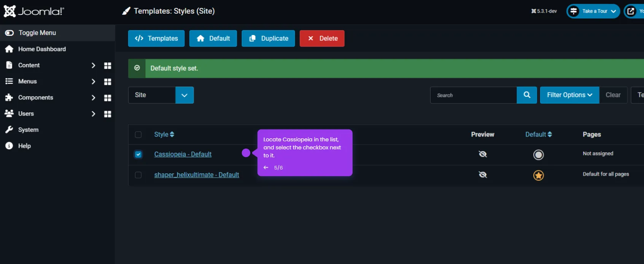Tick the select-all checkbox in header

tap(138, 135)
